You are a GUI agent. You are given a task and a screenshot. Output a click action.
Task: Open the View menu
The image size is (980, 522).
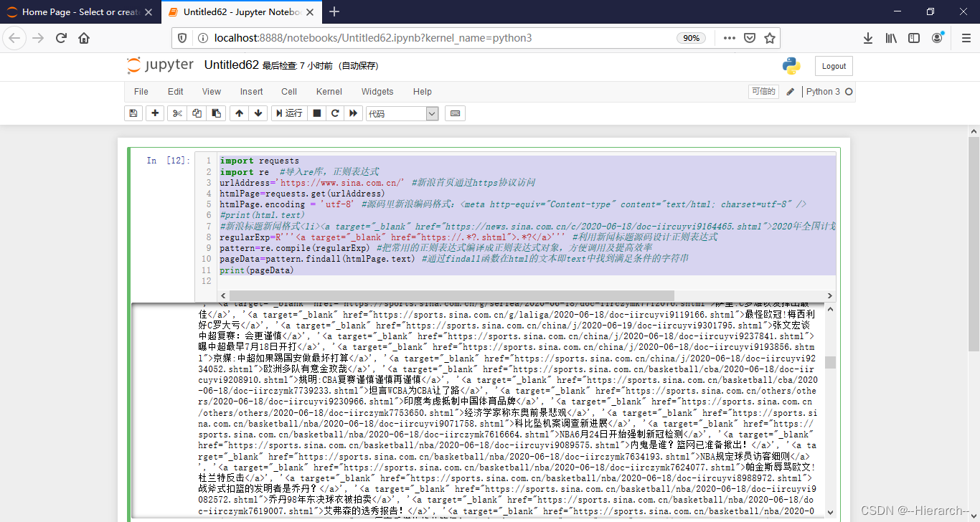[x=212, y=92]
